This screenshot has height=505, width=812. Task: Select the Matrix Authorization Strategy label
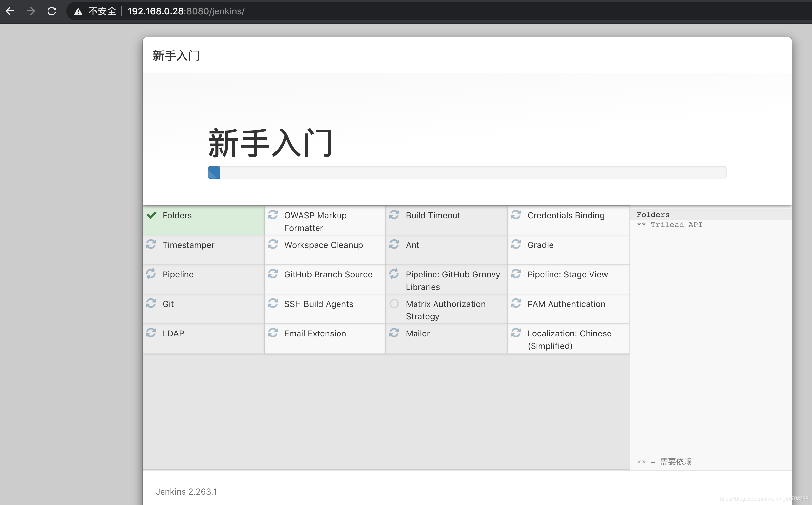pyautogui.click(x=446, y=310)
